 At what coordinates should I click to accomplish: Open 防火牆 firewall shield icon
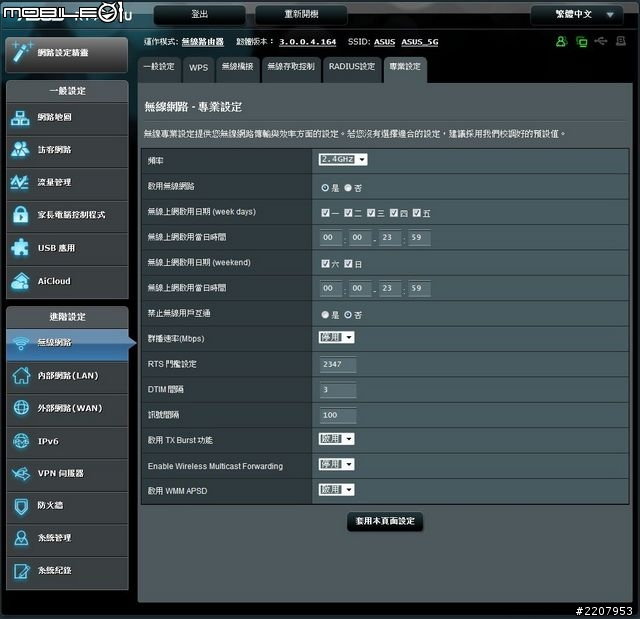[21, 506]
